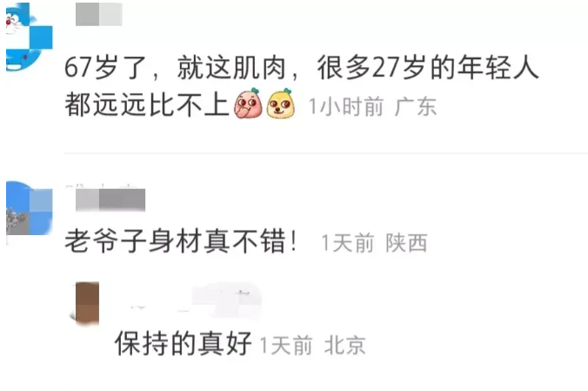
Task: Tap the 1天前 timestamp beside 北京
Action: [x=286, y=345]
